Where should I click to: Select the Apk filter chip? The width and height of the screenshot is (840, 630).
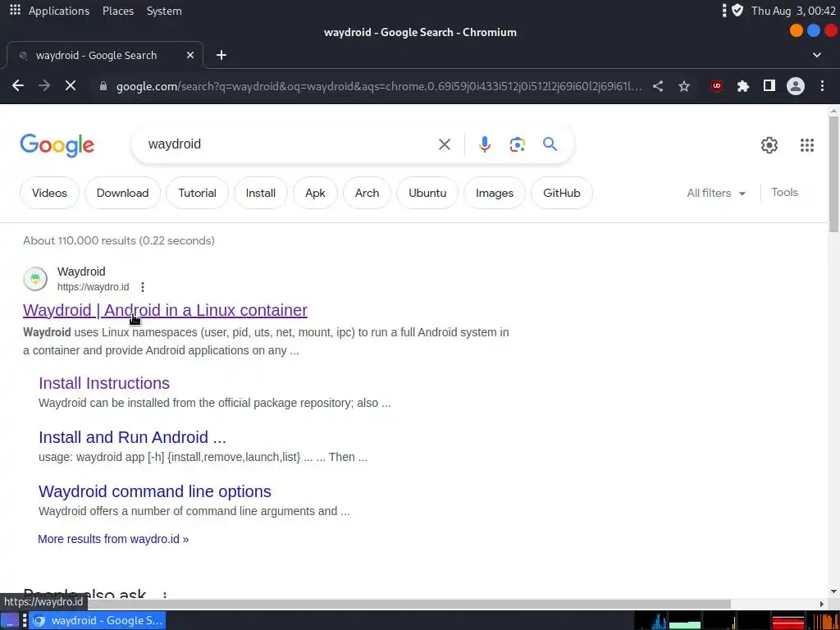pos(315,193)
